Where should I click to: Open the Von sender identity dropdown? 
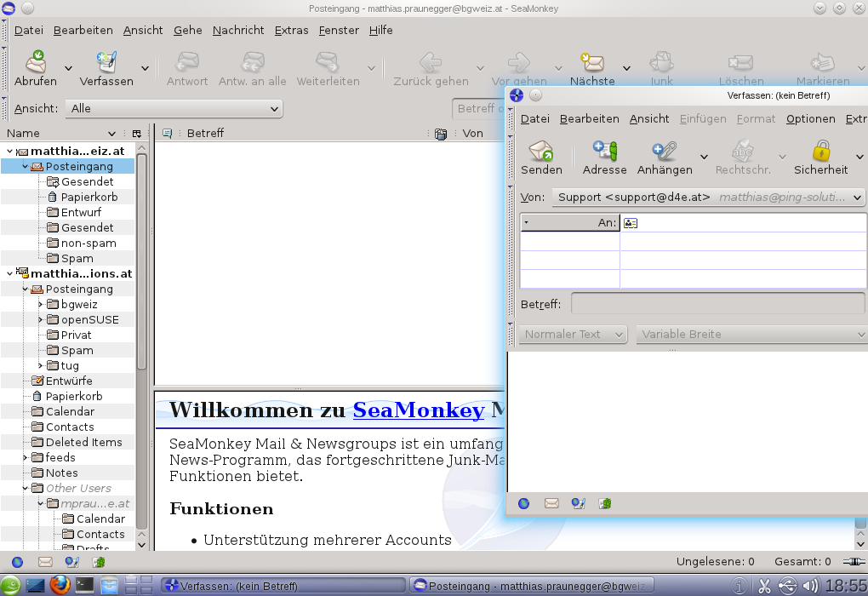(709, 198)
